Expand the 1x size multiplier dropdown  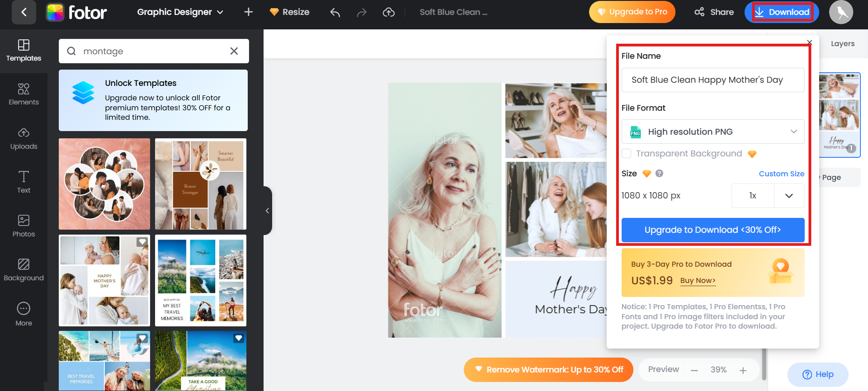[x=789, y=196]
